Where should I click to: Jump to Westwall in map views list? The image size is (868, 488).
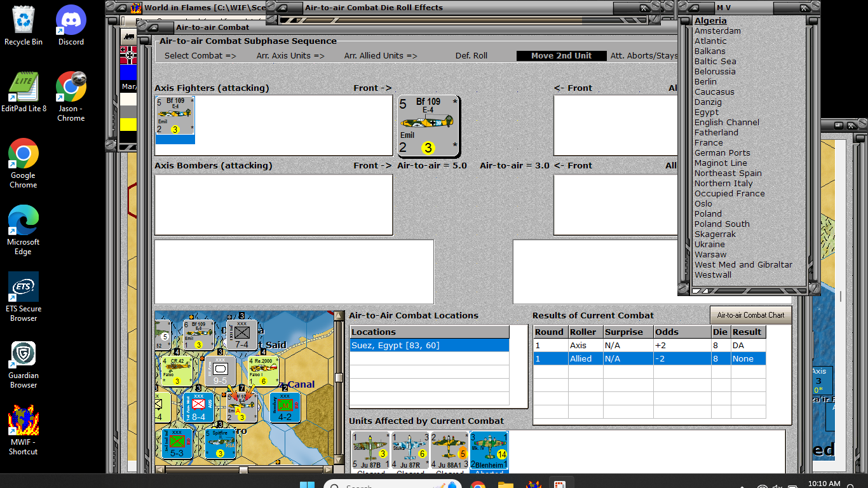(713, 275)
